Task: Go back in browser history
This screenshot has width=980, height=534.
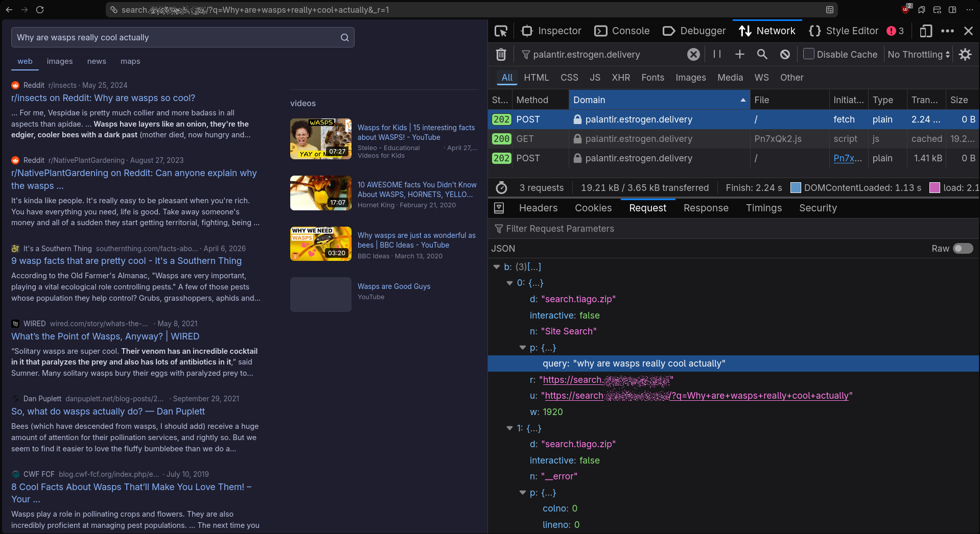Action: pos(10,10)
